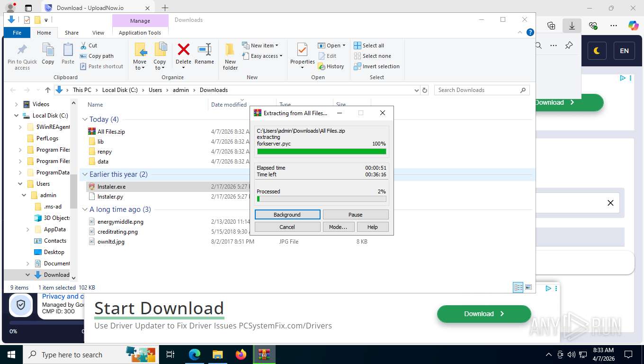Click the Search Downloads field
Image resolution: width=644 pixels, height=364 pixels.
click(x=482, y=90)
